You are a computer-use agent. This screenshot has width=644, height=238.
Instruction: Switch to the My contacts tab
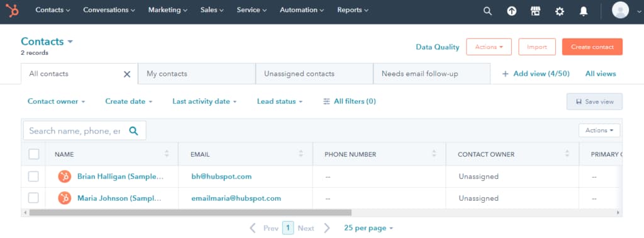(197, 74)
